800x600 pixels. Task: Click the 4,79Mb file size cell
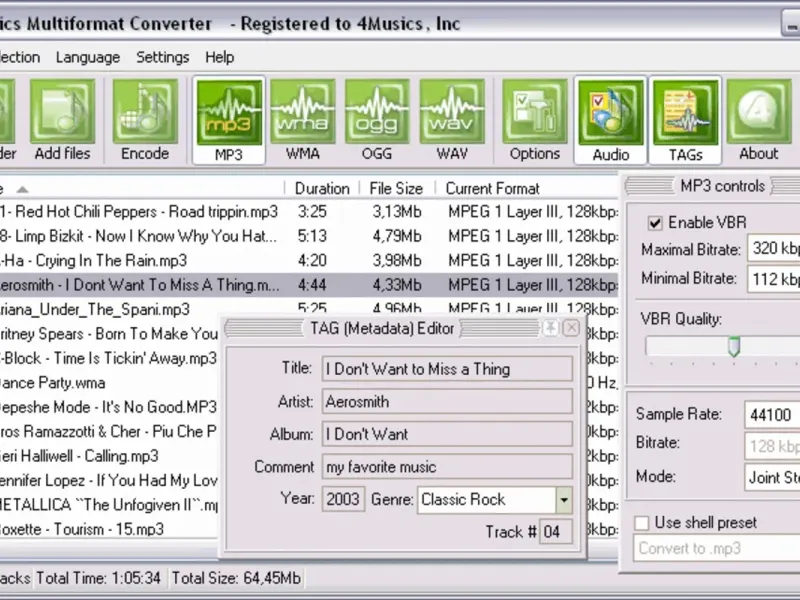tap(396, 236)
